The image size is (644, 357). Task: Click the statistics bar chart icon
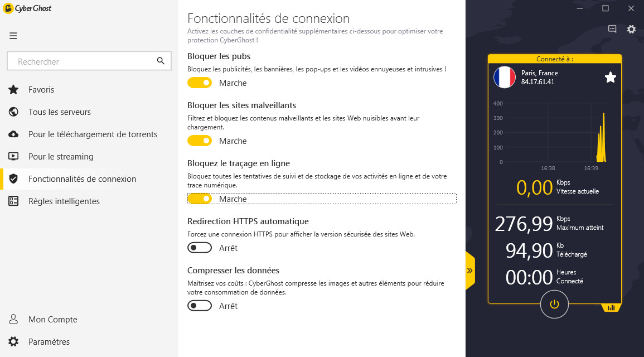tap(611, 308)
